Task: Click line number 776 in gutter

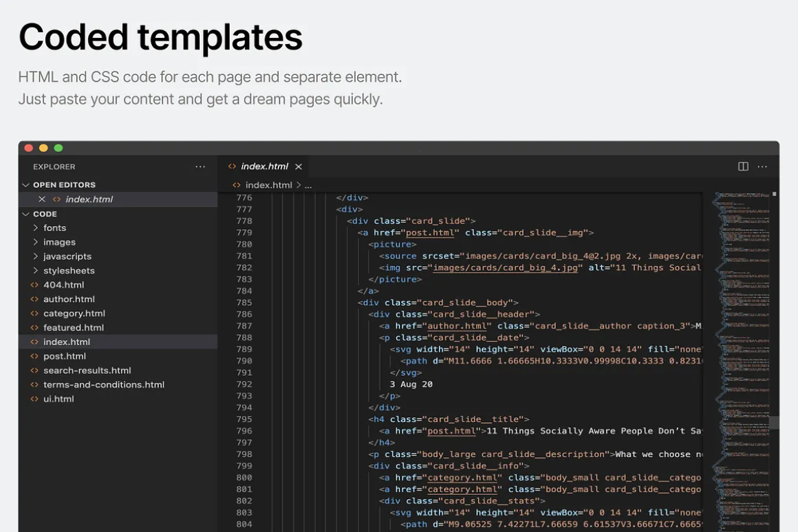Action: (x=244, y=197)
